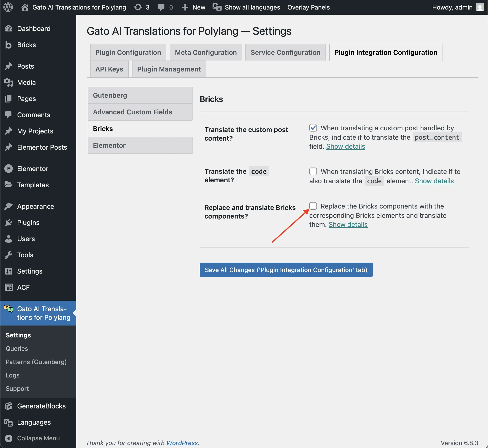488x448 pixels.
Task: Expand Show details for Bricks components option
Action: pos(348,224)
